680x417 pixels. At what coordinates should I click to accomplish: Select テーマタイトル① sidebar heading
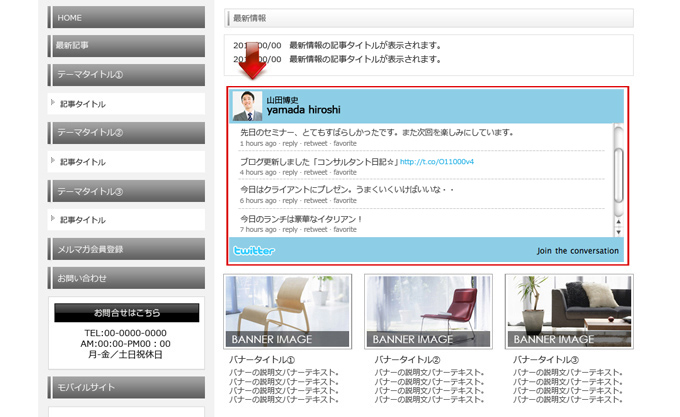click(x=126, y=75)
